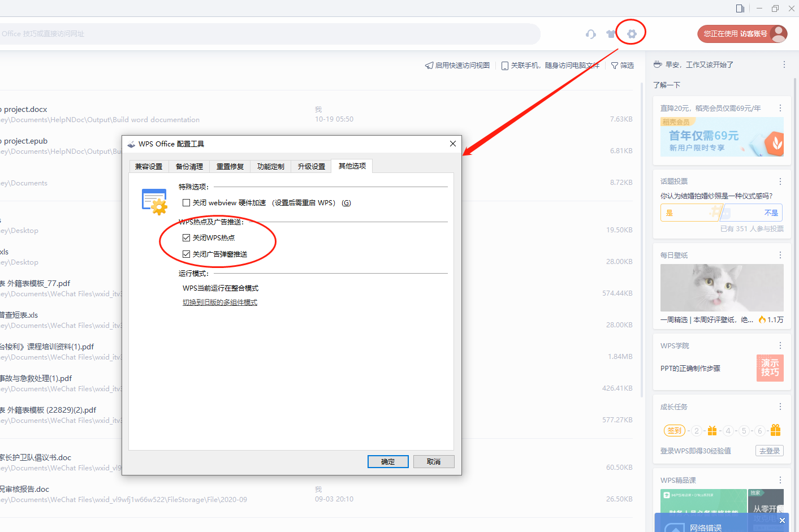Minimize the WPS window
This screenshot has height=532, width=799.
click(759, 8)
